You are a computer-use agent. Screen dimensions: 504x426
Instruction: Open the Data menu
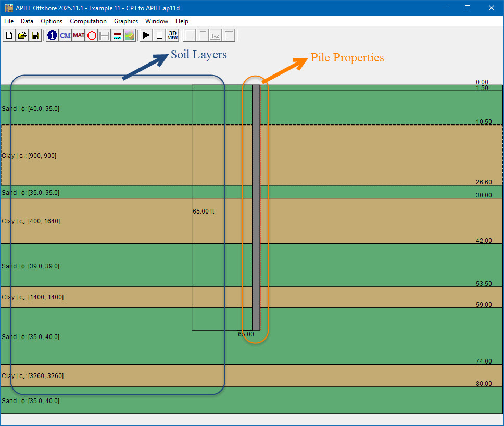pyautogui.click(x=27, y=21)
